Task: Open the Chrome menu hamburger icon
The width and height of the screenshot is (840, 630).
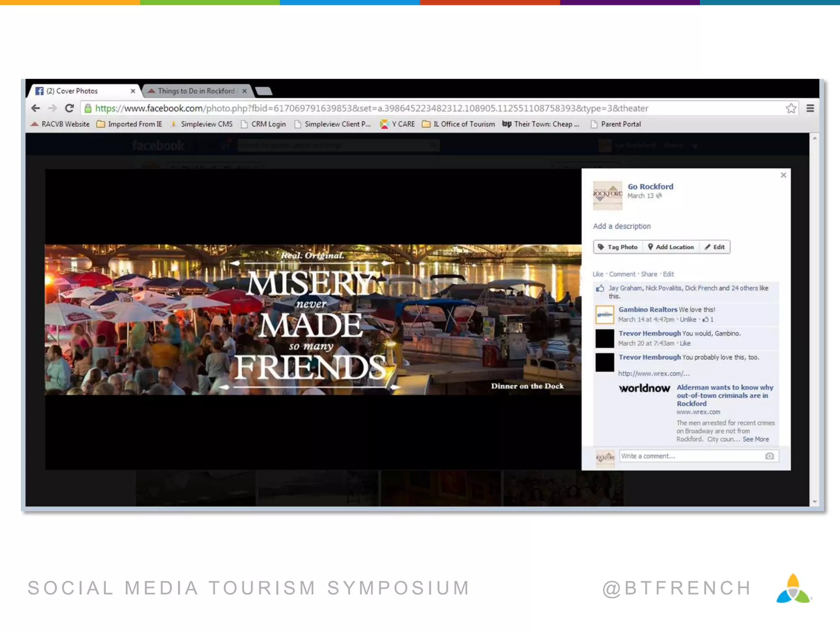Action: tap(810, 108)
